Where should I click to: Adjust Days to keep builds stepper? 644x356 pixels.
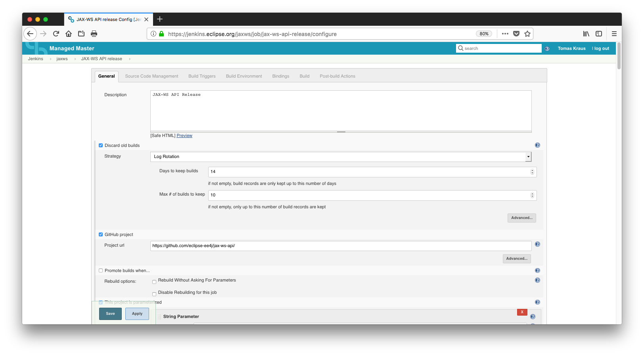tap(532, 172)
